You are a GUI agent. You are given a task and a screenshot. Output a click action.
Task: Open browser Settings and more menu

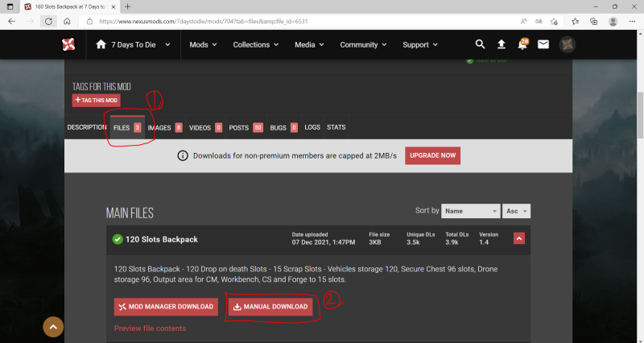[632, 22]
